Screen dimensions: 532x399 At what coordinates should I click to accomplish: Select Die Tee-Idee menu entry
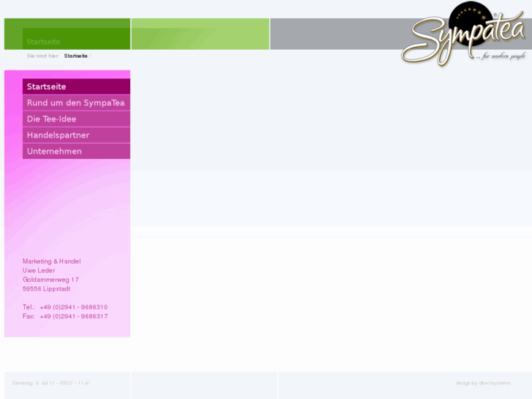point(76,119)
